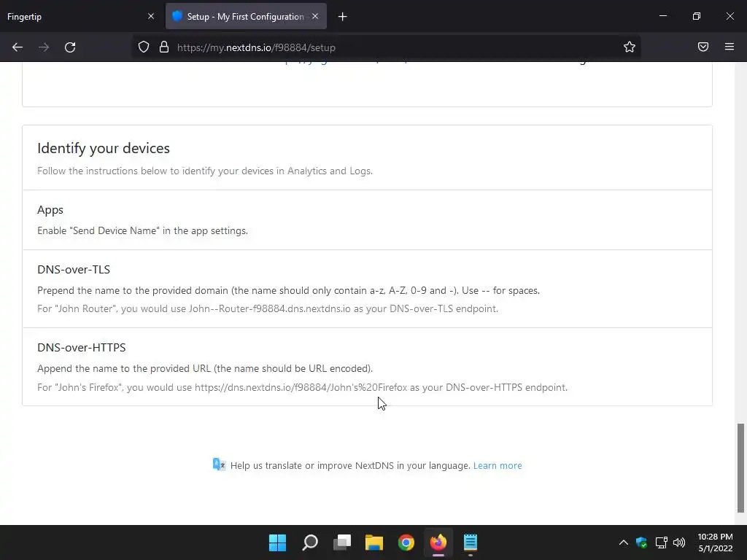Bookmark this page with the star
The width and height of the screenshot is (747, 560).
(630, 47)
